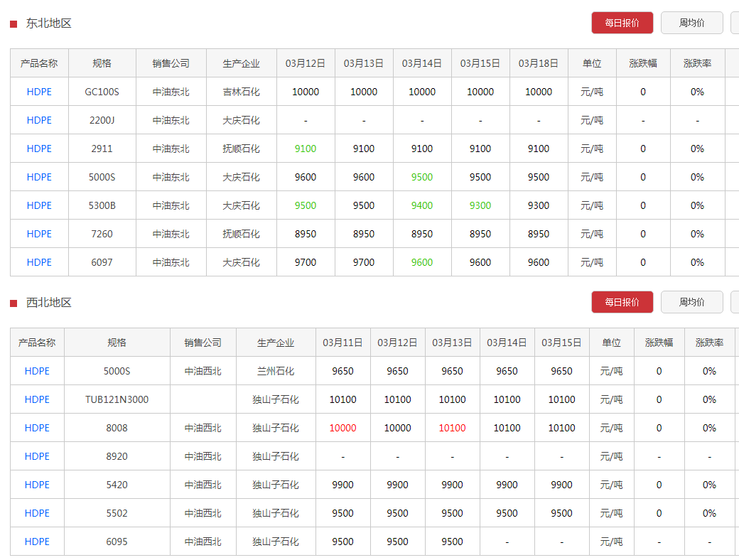Image resolution: width=739 pixels, height=560 pixels.
Task: Open HDPE link in GC100S row
Action: [x=39, y=92]
